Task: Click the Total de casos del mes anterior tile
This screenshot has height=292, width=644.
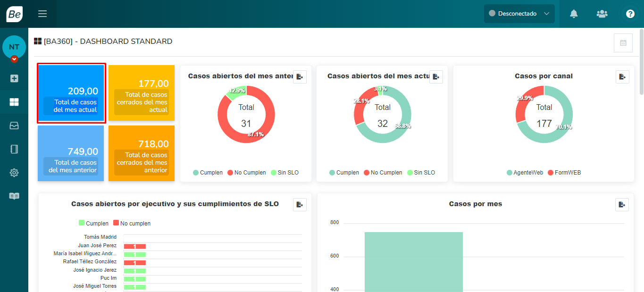Action: pos(71,153)
